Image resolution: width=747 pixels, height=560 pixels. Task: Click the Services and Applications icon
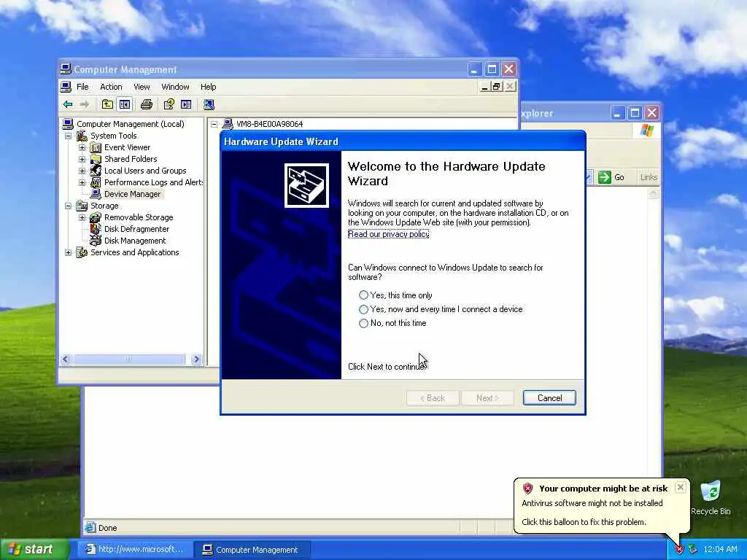82,252
